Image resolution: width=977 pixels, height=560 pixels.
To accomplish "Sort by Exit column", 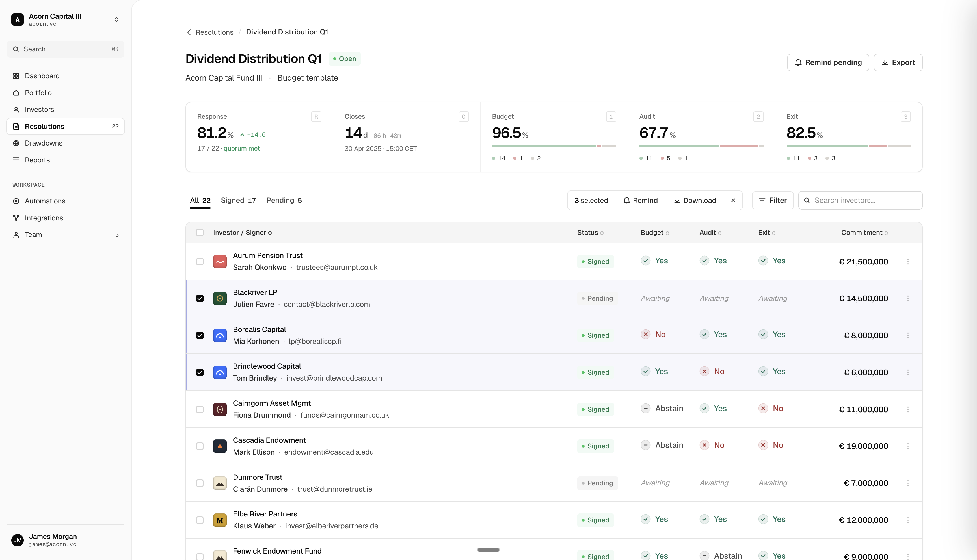I will pos(766,233).
